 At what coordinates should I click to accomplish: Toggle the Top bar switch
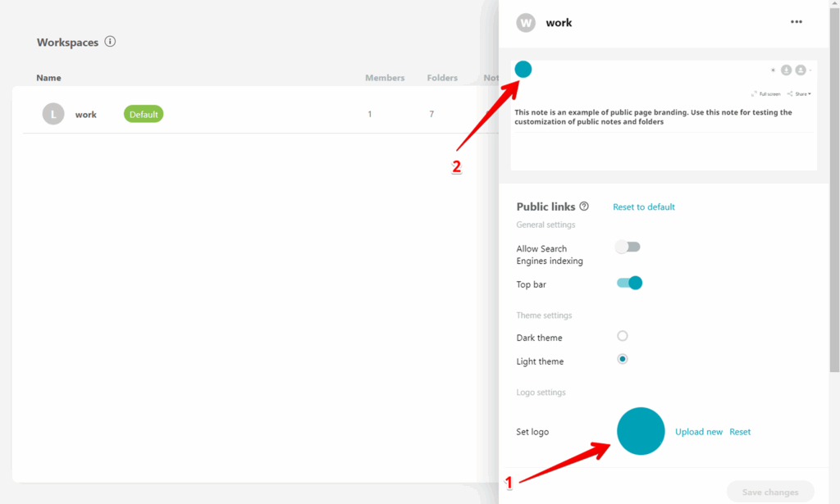click(x=629, y=283)
